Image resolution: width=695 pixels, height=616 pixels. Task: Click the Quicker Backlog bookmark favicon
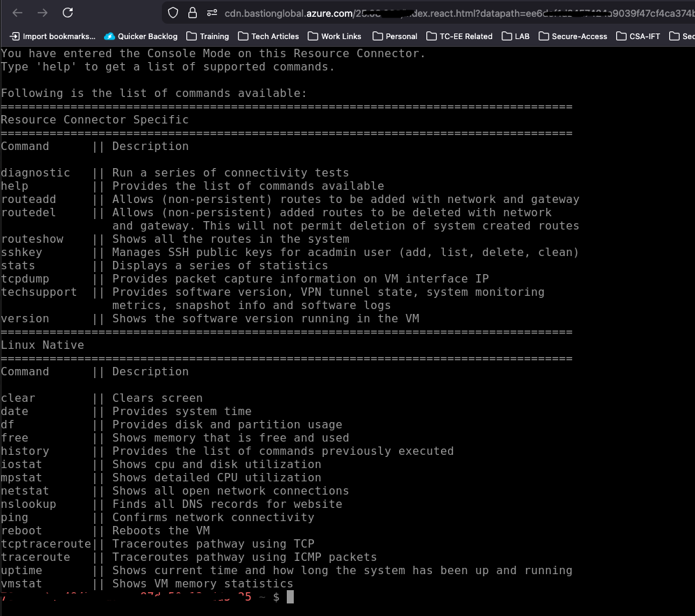pyautogui.click(x=110, y=36)
